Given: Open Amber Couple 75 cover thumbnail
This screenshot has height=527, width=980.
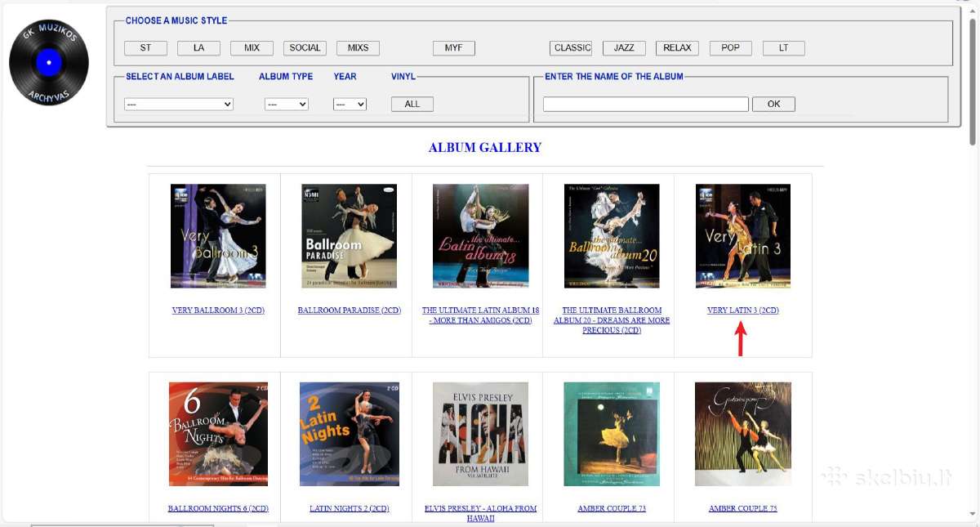Looking at the screenshot, I should click(x=743, y=434).
